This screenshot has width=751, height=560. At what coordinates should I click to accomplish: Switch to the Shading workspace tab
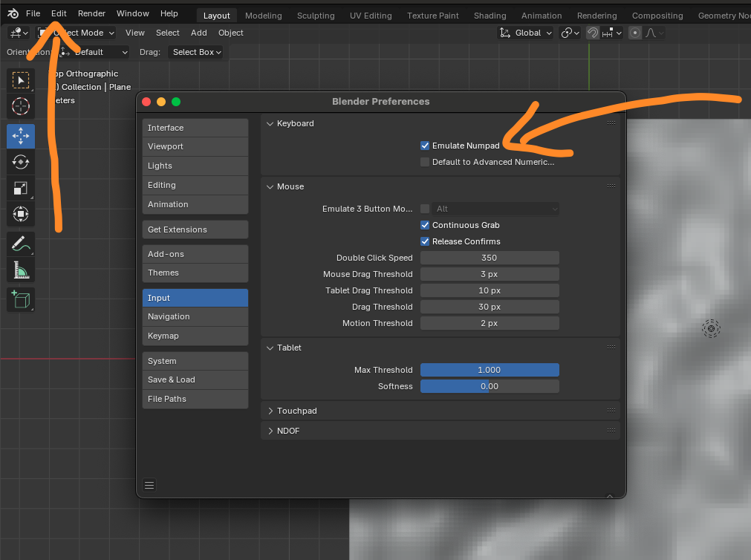pyautogui.click(x=490, y=16)
